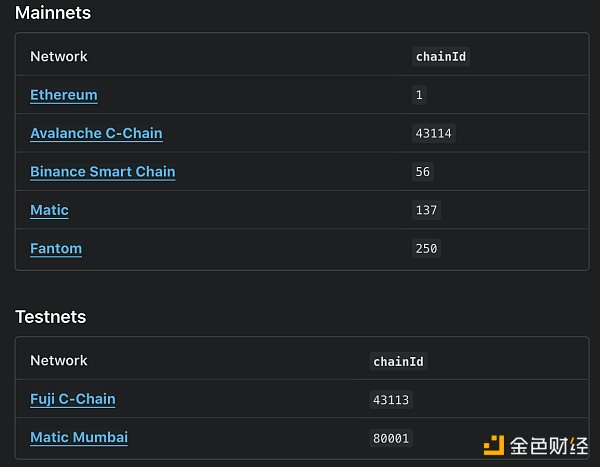Click the 80001 chainId value

point(391,437)
